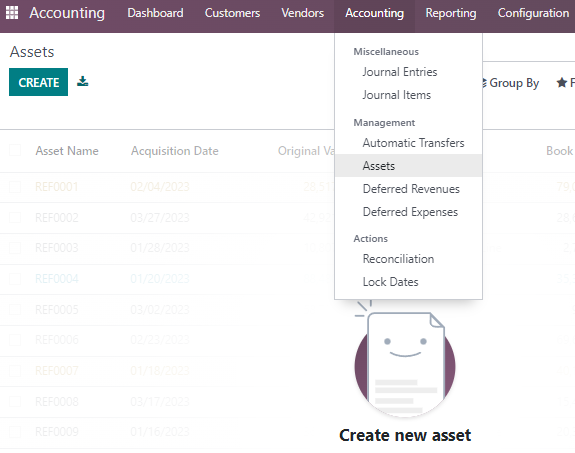Click the 01/28/2023 acquisition date cell

(x=160, y=248)
